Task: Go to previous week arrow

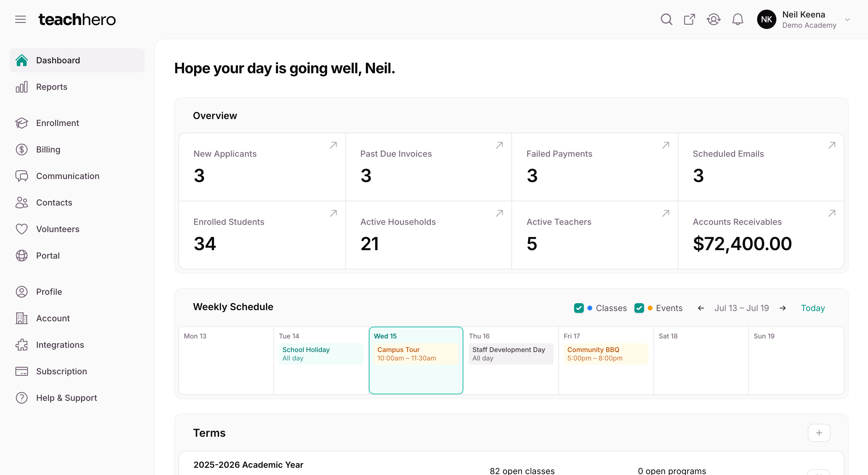Action: pos(701,308)
